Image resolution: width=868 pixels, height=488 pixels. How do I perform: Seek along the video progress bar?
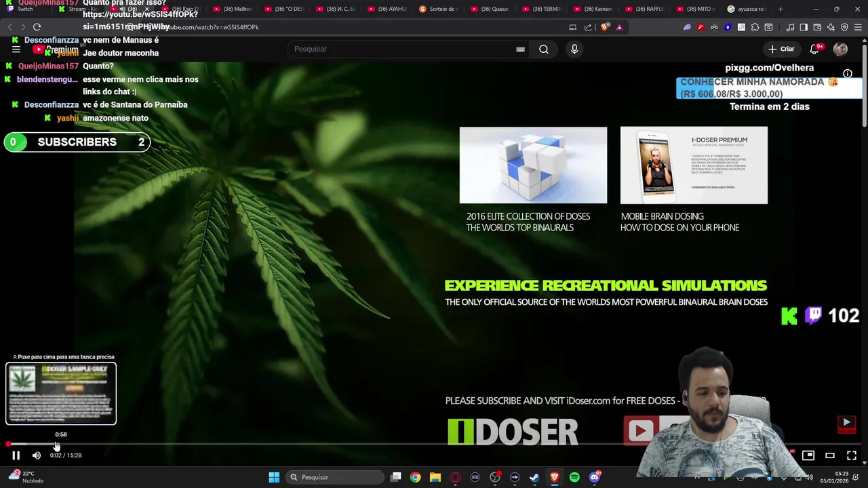434,444
